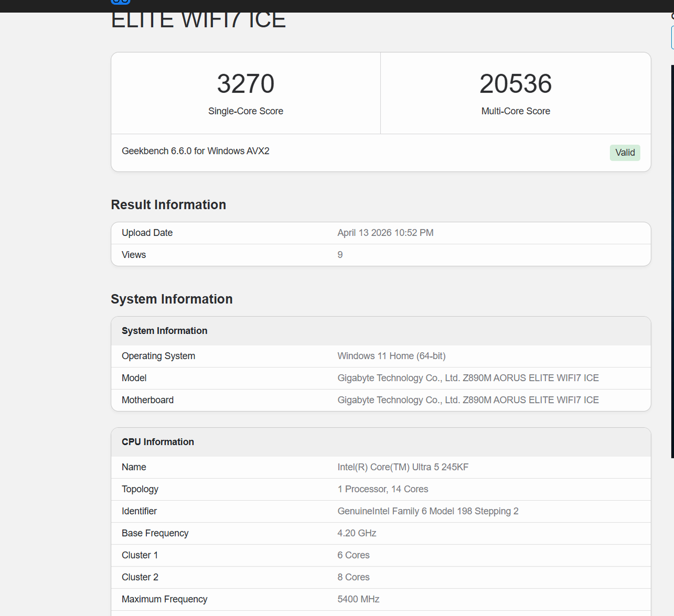Select the base frequency value "4.20 GHz"
Image resolution: width=674 pixels, height=616 pixels.
[x=357, y=533]
